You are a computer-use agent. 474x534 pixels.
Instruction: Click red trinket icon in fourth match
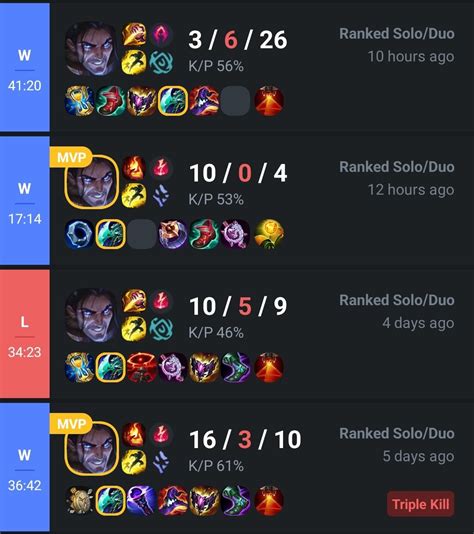click(269, 501)
